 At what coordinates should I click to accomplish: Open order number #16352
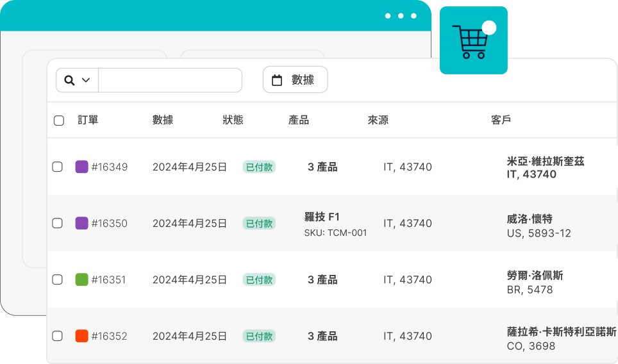click(110, 336)
